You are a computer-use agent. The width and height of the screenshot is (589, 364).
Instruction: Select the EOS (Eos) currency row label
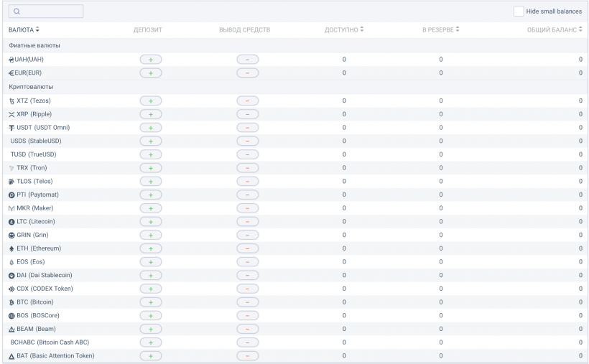point(30,262)
